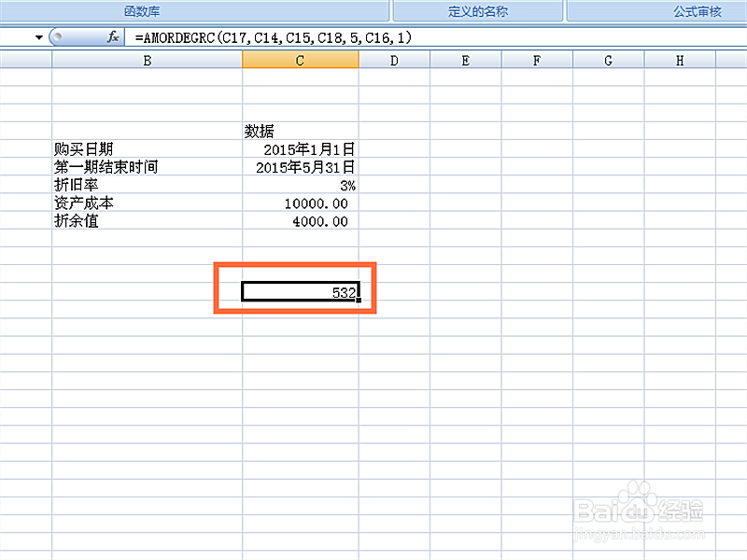The image size is (747, 560).
Task: Select column D header
Action: (394, 61)
